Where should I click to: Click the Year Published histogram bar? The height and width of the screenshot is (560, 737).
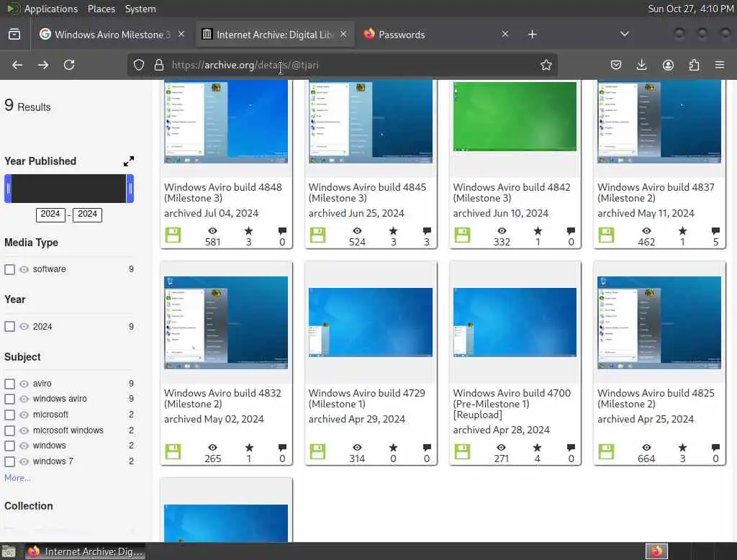point(69,189)
